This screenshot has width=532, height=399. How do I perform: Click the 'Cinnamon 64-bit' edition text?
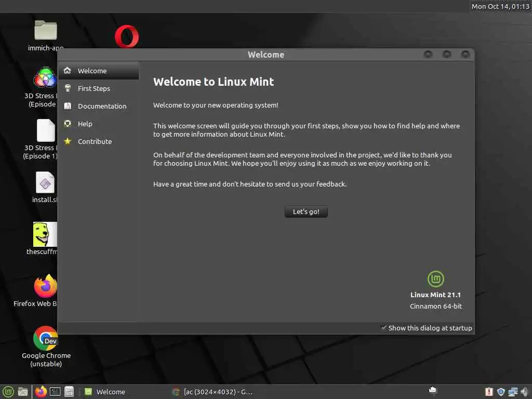436,307
